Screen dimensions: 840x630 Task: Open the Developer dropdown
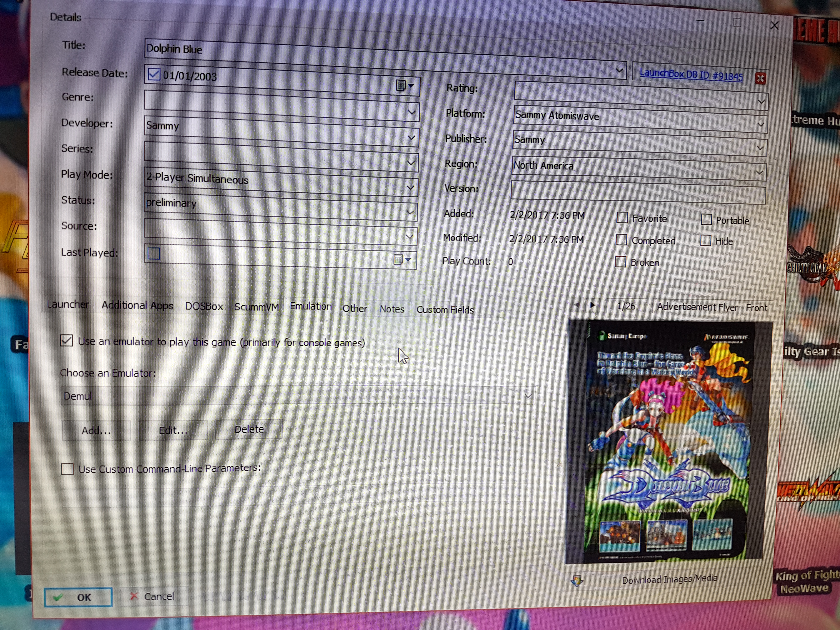coord(411,137)
